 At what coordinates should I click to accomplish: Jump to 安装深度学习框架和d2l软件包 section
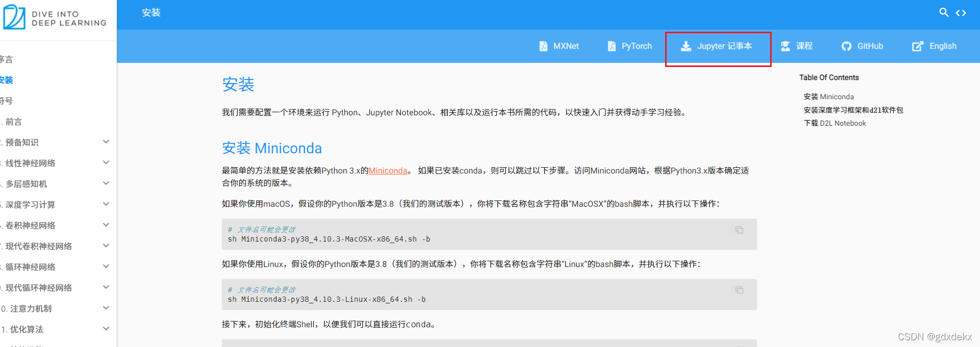pyautogui.click(x=853, y=110)
